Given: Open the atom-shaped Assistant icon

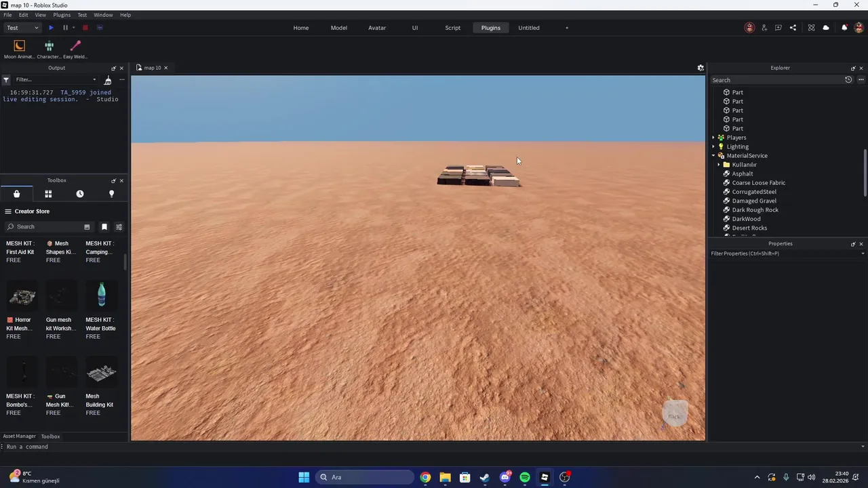Looking at the screenshot, I should click(x=811, y=28).
